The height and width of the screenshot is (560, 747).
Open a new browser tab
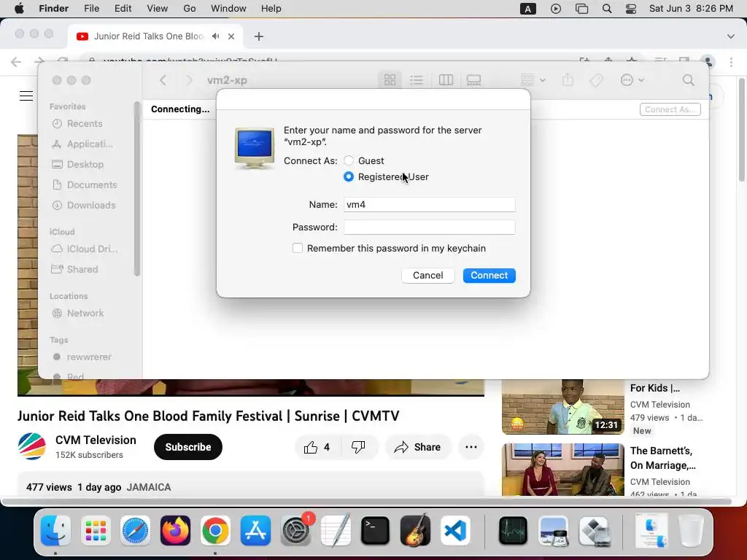259,36
